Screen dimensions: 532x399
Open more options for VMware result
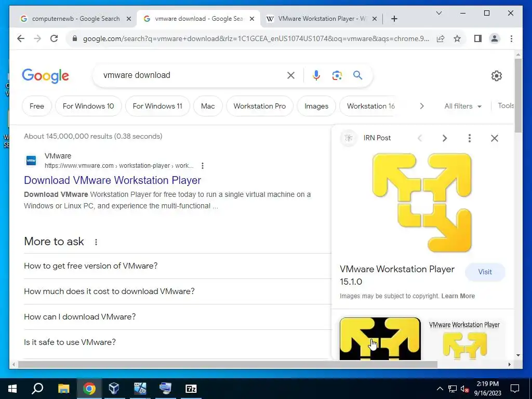203,166
